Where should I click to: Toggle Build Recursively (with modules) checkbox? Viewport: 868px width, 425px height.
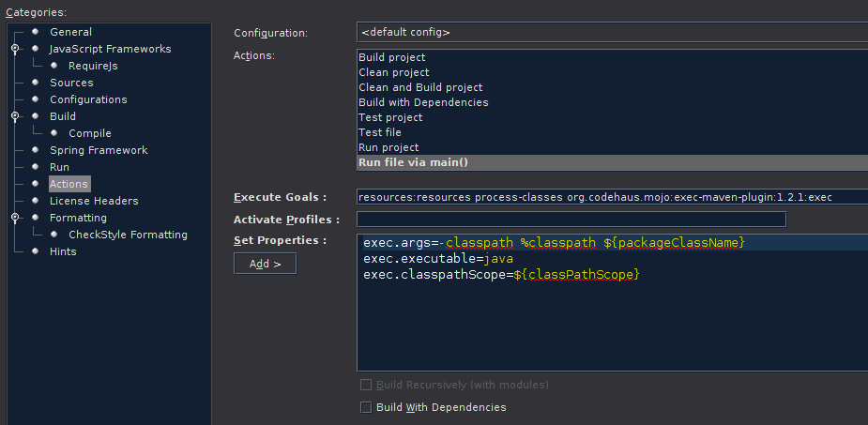pyautogui.click(x=366, y=385)
